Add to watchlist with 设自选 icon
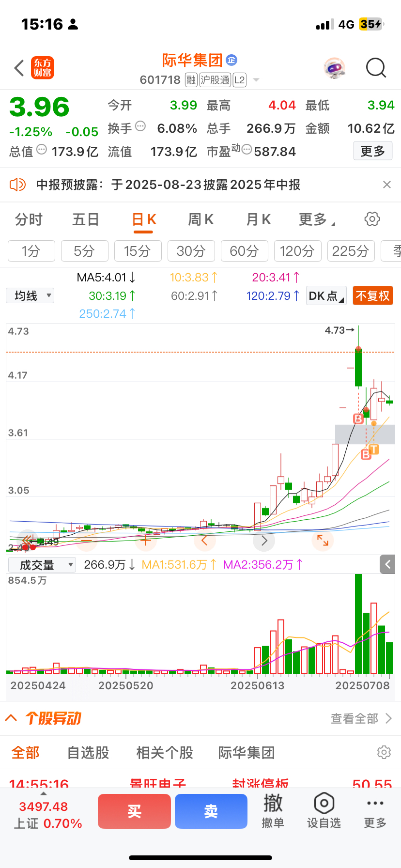The height and width of the screenshot is (868, 401). 324,811
